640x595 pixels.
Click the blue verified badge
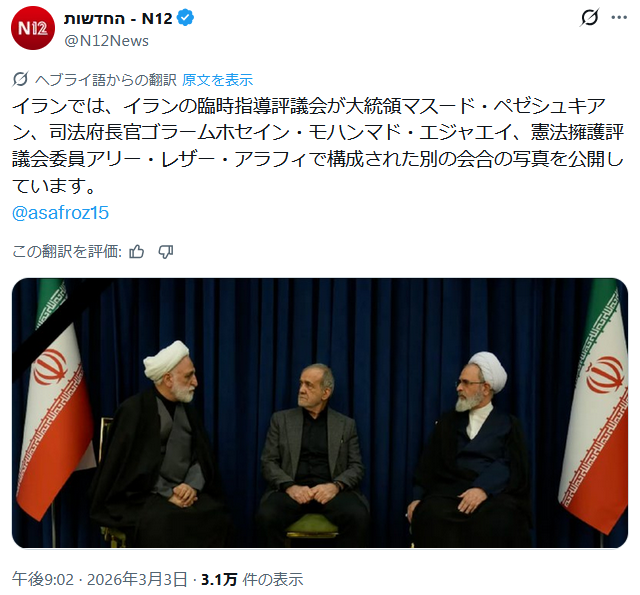(186, 18)
